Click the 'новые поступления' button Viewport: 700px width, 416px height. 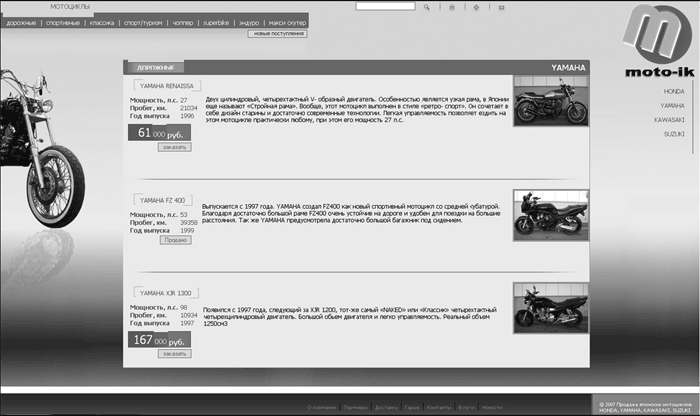click(277, 33)
